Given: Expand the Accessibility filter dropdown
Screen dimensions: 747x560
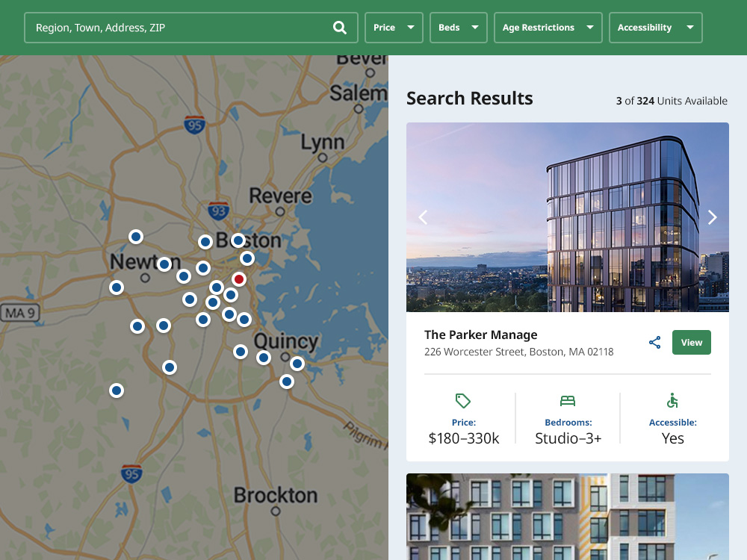Looking at the screenshot, I should tap(655, 28).
